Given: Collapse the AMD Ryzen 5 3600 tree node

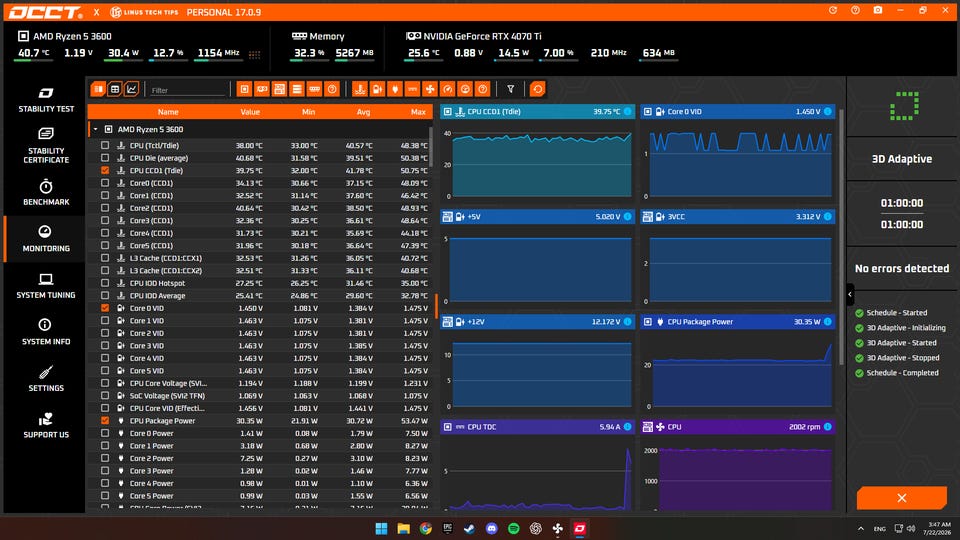Looking at the screenshot, I should [96, 129].
